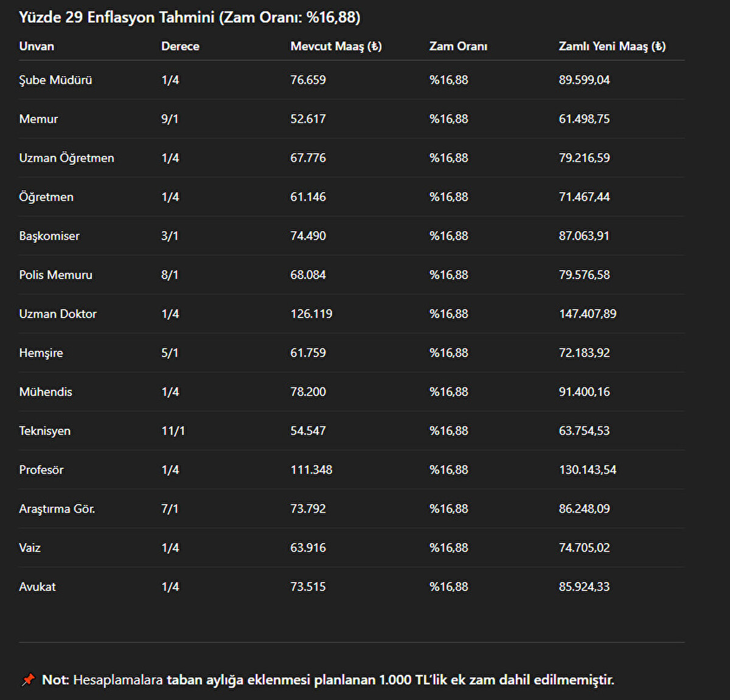The width and height of the screenshot is (730, 700).
Task: Select Profesör's current salary 111.348
Action: pos(311,470)
